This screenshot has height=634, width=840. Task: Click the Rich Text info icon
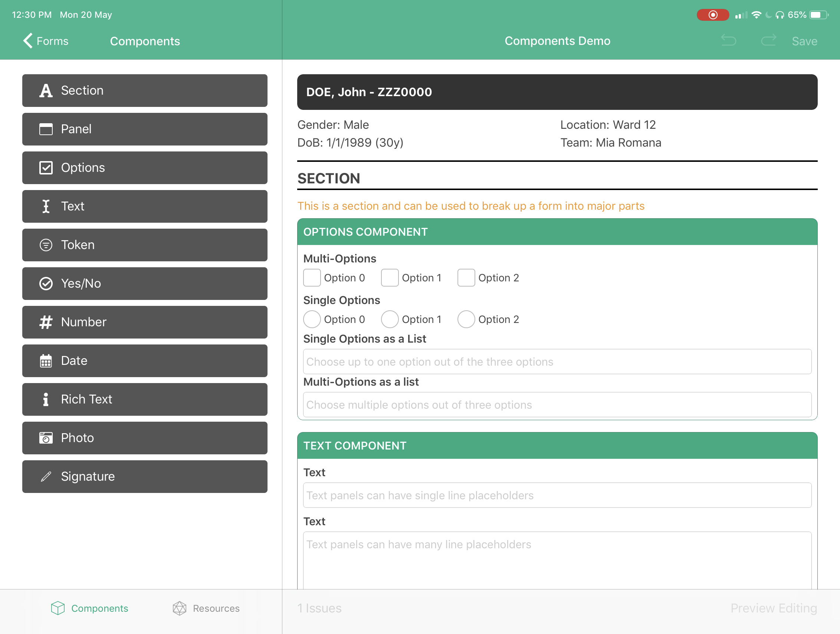tap(46, 399)
